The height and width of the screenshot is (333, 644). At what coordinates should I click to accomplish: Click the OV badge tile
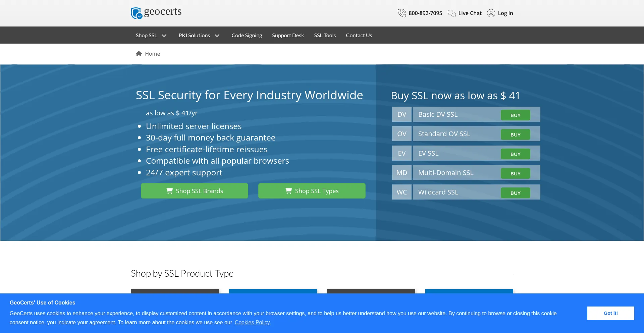402,134
